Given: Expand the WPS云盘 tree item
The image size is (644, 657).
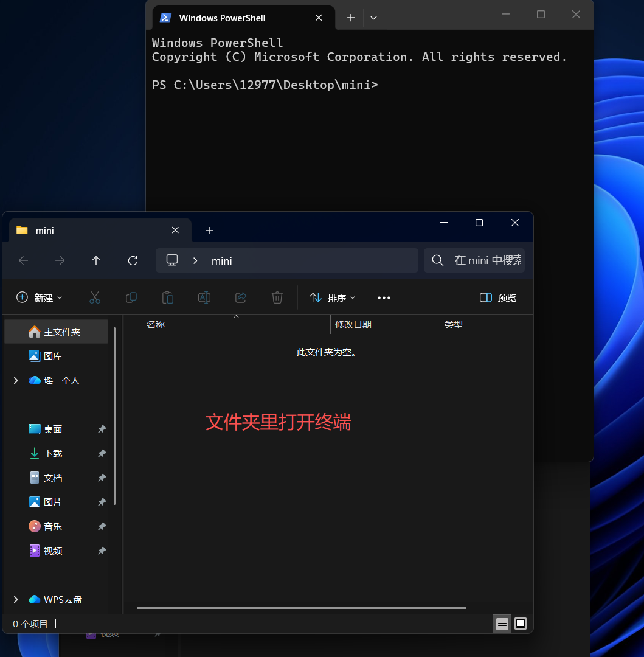Looking at the screenshot, I should [16, 600].
